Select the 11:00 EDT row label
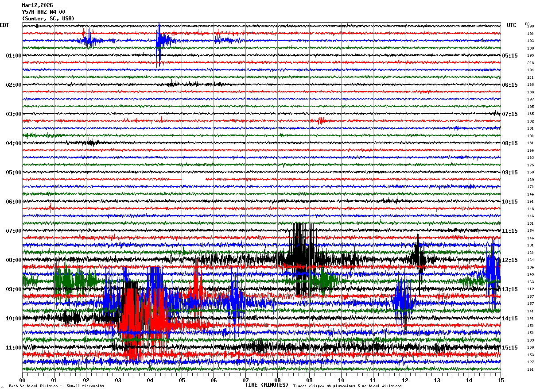The height and width of the screenshot is (392, 536). [x=14, y=348]
